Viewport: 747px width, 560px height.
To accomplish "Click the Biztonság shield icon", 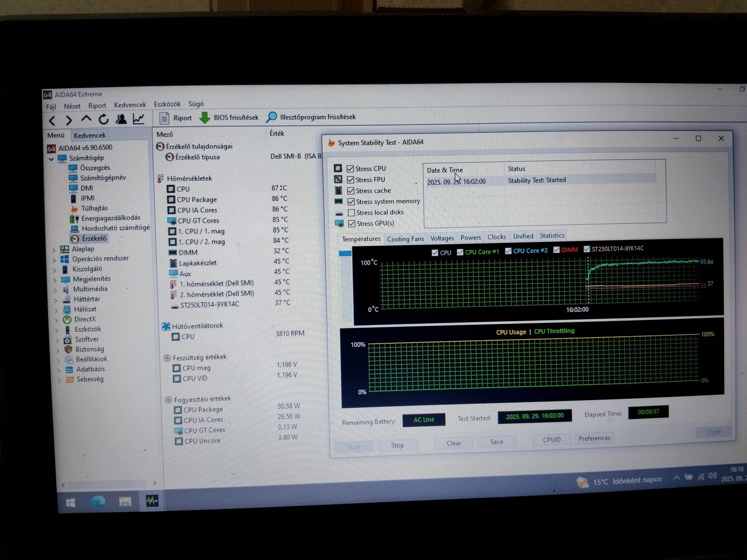I will click(x=68, y=349).
